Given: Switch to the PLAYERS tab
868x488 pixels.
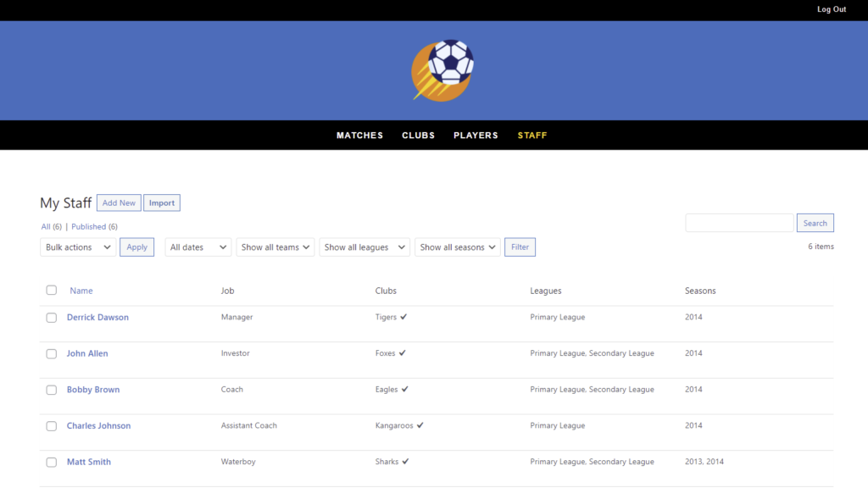Looking at the screenshot, I should tap(476, 135).
